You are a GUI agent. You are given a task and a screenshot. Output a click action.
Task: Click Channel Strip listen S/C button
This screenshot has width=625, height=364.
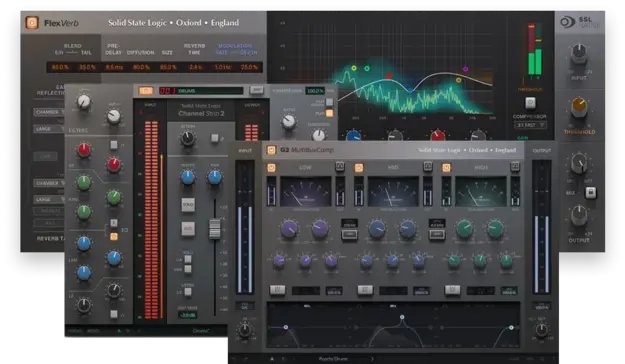(x=187, y=292)
